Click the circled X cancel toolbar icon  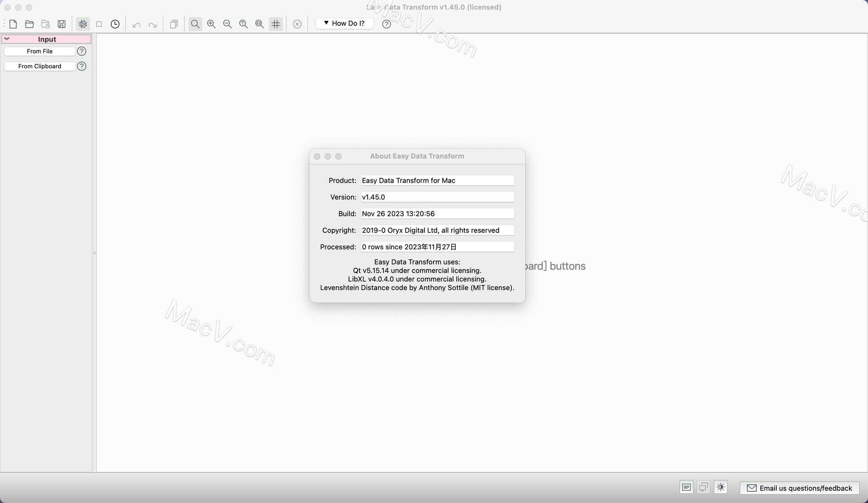pos(297,24)
